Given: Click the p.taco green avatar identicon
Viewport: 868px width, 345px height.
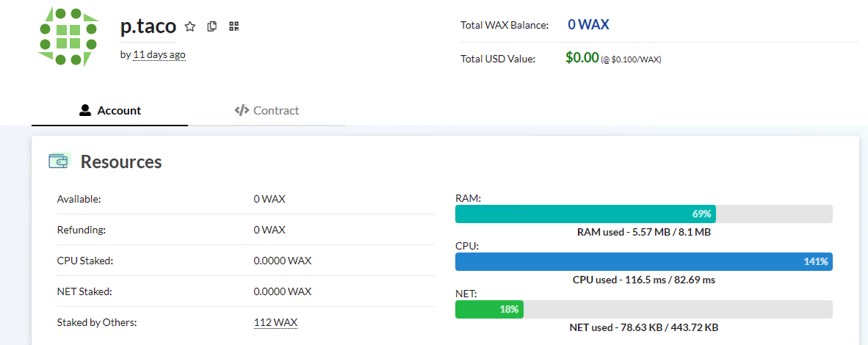Looking at the screenshot, I should tap(68, 37).
